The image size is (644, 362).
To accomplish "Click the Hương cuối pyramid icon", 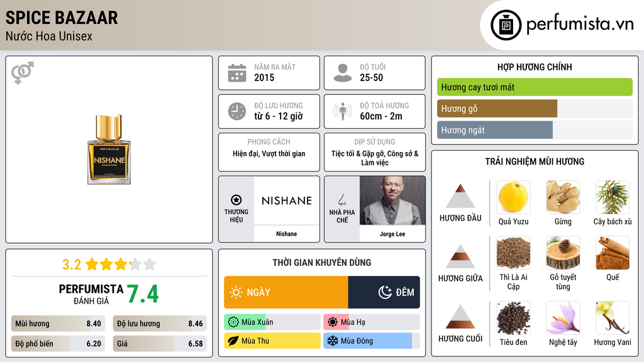I will pos(460,317).
